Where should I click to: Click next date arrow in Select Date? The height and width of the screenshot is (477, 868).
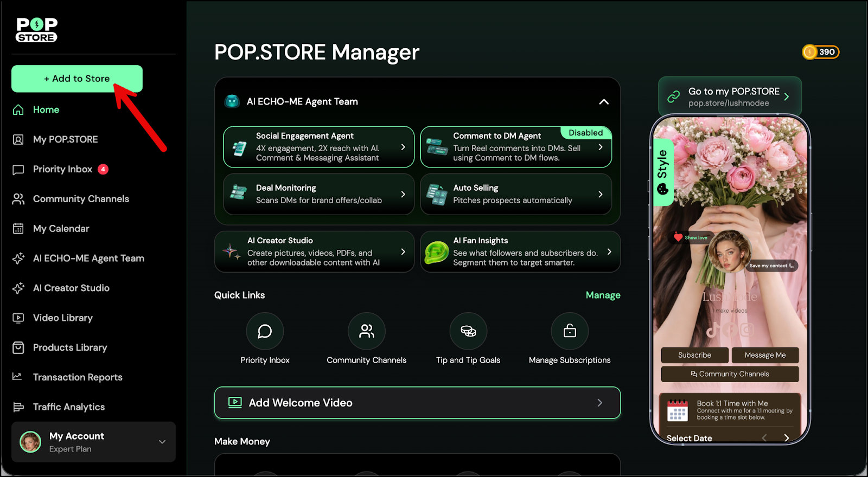coord(786,438)
